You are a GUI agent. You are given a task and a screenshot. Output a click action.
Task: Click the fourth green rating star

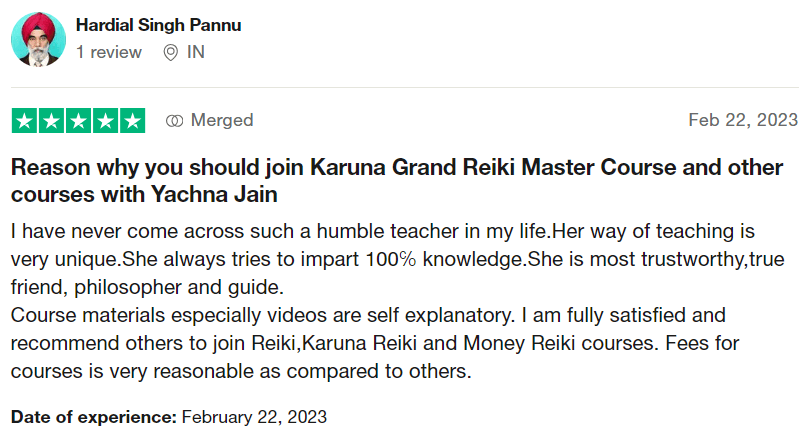point(105,121)
